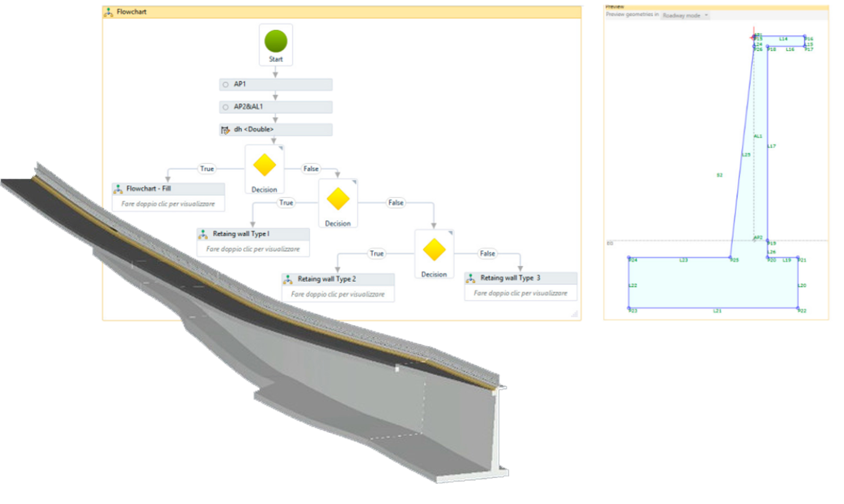Open the Retaing wall Type I header

click(x=253, y=234)
